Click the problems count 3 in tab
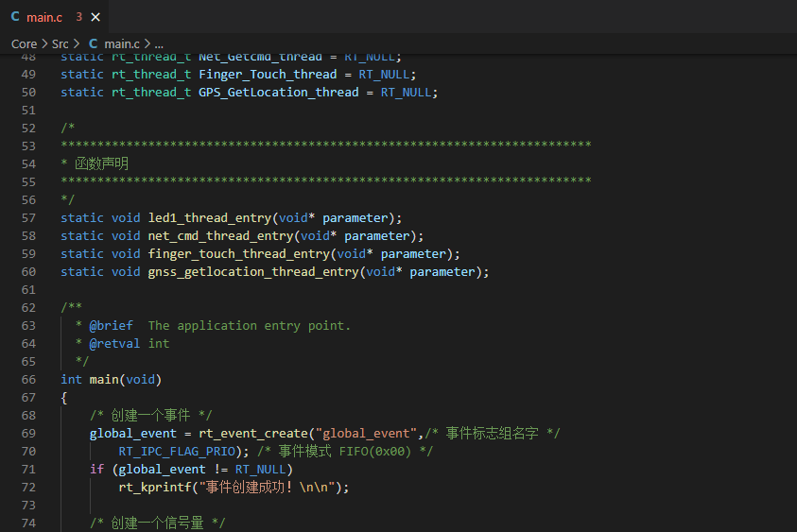 pyautogui.click(x=78, y=17)
